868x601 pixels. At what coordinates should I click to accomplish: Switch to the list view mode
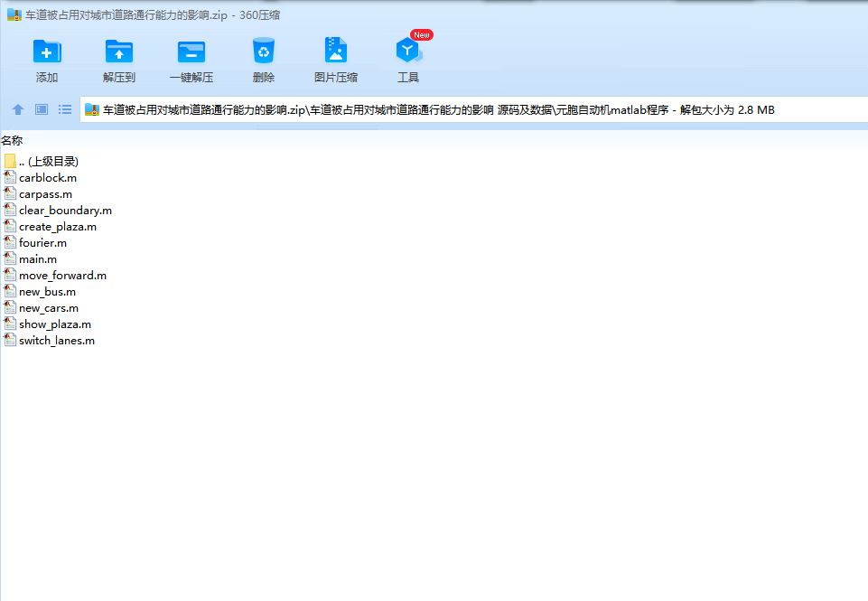coord(65,109)
